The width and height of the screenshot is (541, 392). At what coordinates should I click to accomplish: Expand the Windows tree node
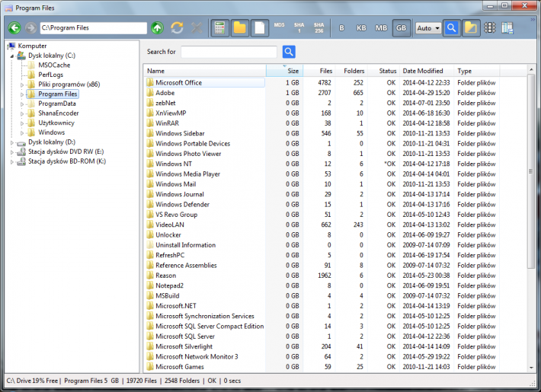(22, 132)
